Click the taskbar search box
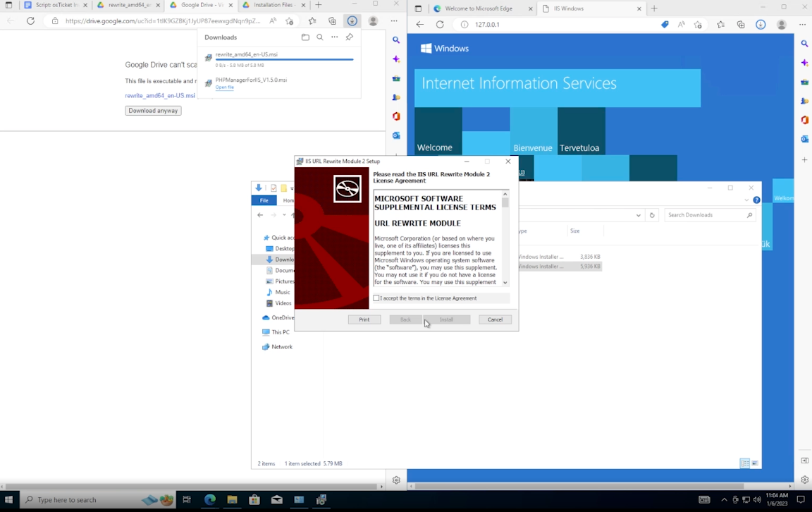Viewport: 812px width, 512px height. tap(99, 499)
